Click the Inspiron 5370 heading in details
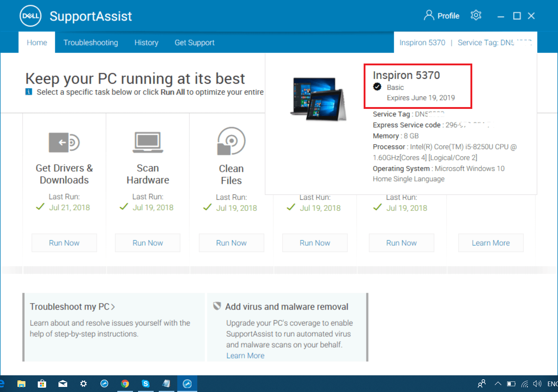The image size is (558, 392). click(x=406, y=75)
